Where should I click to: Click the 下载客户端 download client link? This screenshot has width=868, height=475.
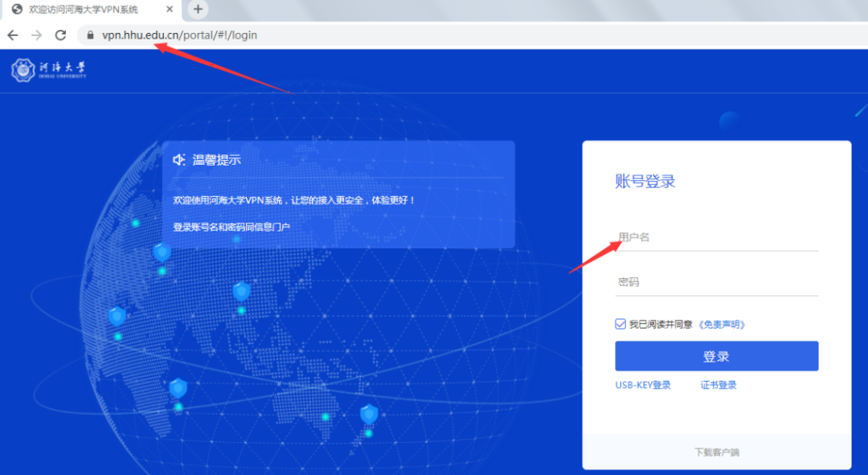click(x=716, y=452)
